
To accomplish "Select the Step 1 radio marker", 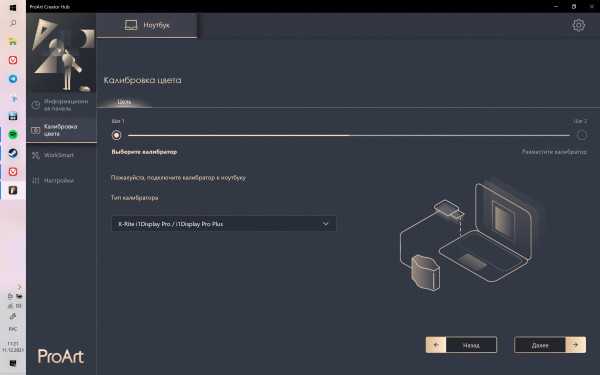I will (x=116, y=135).
